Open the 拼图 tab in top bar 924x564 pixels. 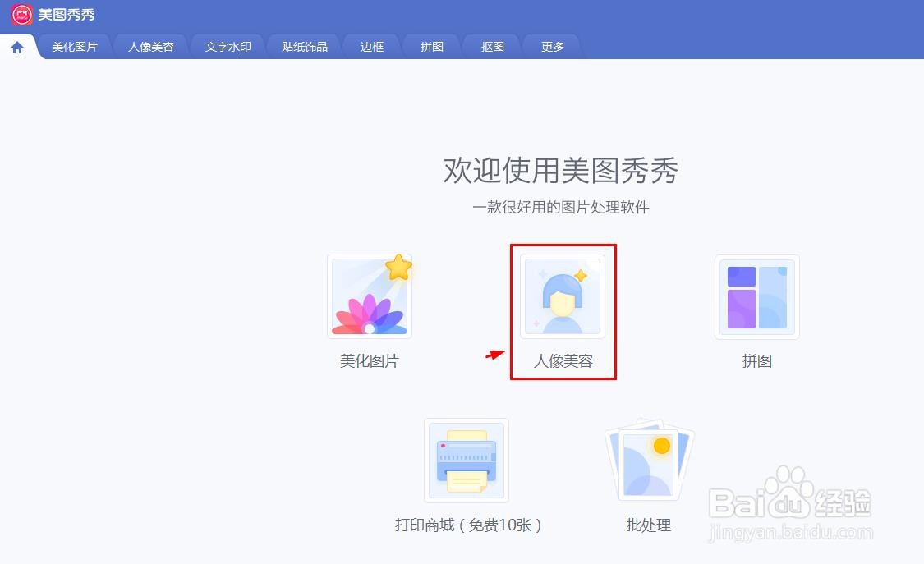click(432, 47)
